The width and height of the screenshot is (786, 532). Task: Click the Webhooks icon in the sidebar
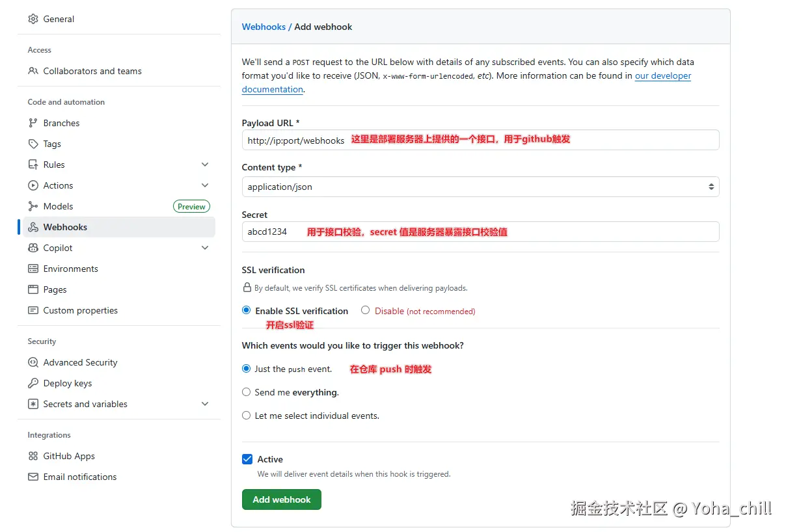33,227
